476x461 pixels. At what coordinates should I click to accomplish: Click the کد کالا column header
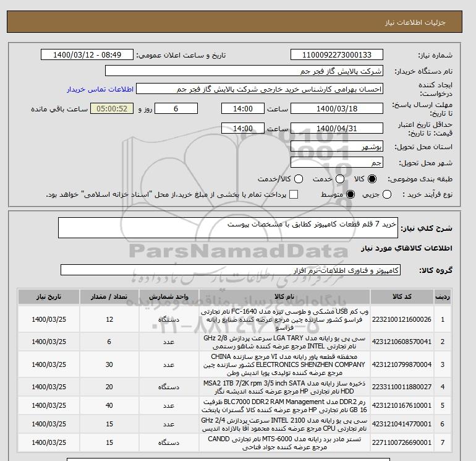click(402, 296)
